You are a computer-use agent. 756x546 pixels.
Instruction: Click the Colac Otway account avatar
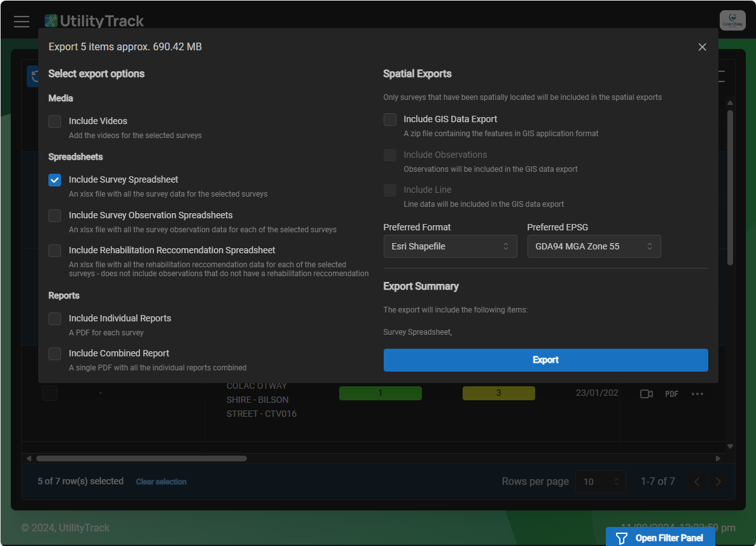[732, 20]
